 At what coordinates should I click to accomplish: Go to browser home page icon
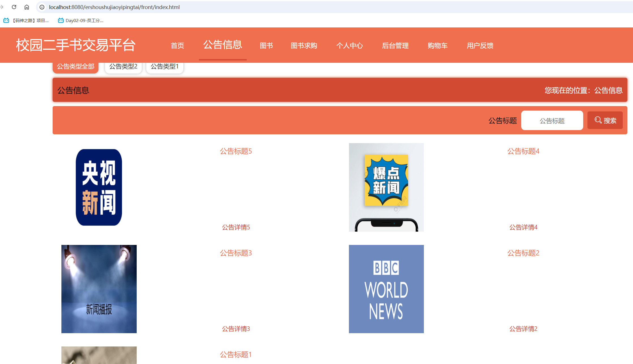(x=27, y=7)
